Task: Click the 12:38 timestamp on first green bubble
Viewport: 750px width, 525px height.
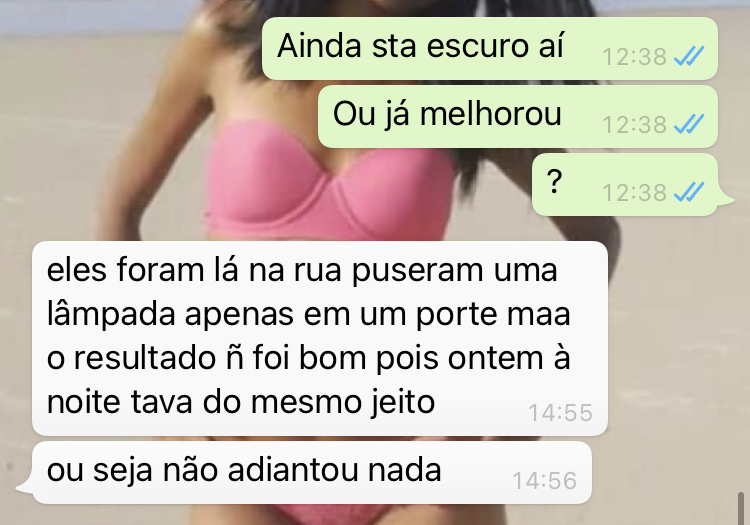Action: (x=634, y=57)
